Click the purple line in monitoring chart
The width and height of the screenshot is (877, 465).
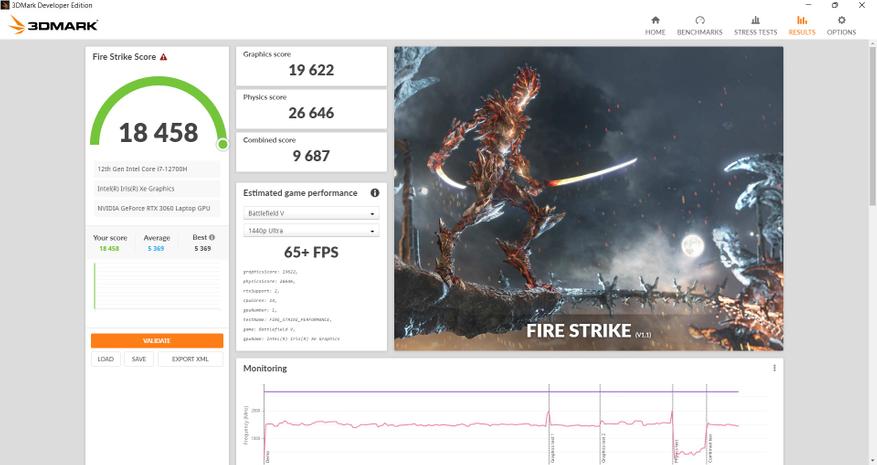[x=501, y=392]
